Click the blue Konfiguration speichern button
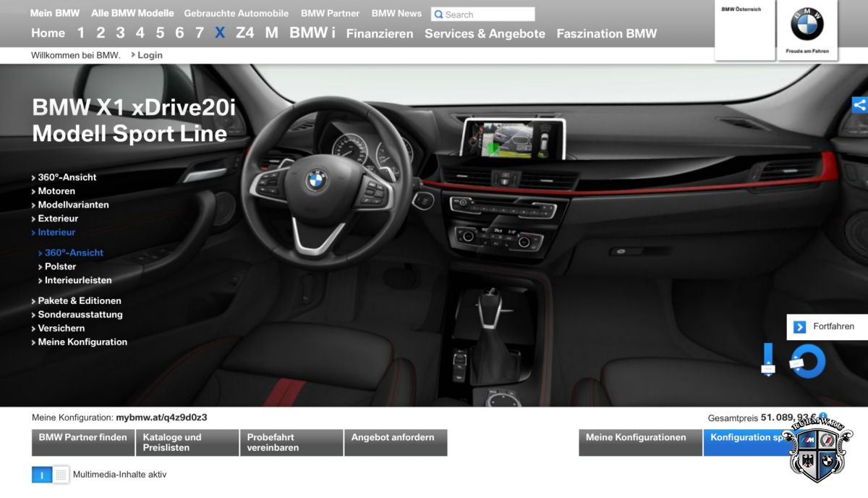 click(x=765, y=443)
